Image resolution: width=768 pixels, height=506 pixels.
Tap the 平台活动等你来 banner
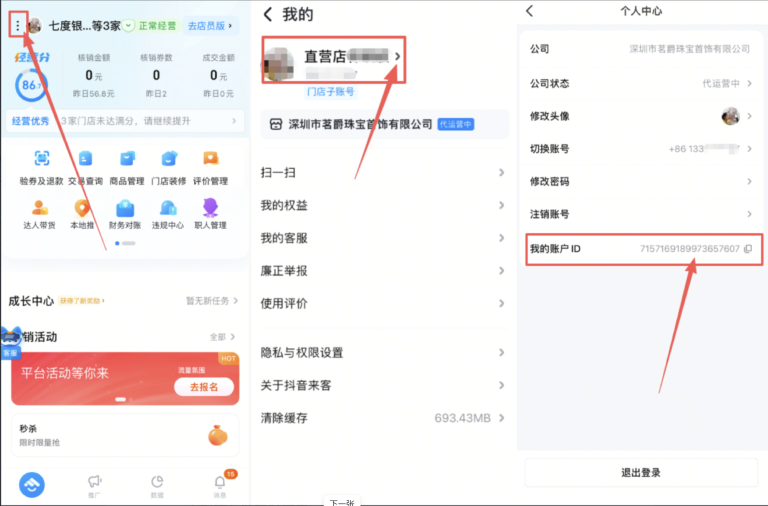click(125, 379)
